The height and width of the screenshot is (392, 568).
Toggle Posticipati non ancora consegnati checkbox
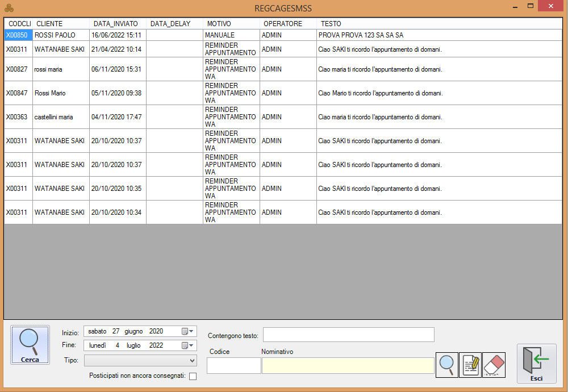click(193, 376)
